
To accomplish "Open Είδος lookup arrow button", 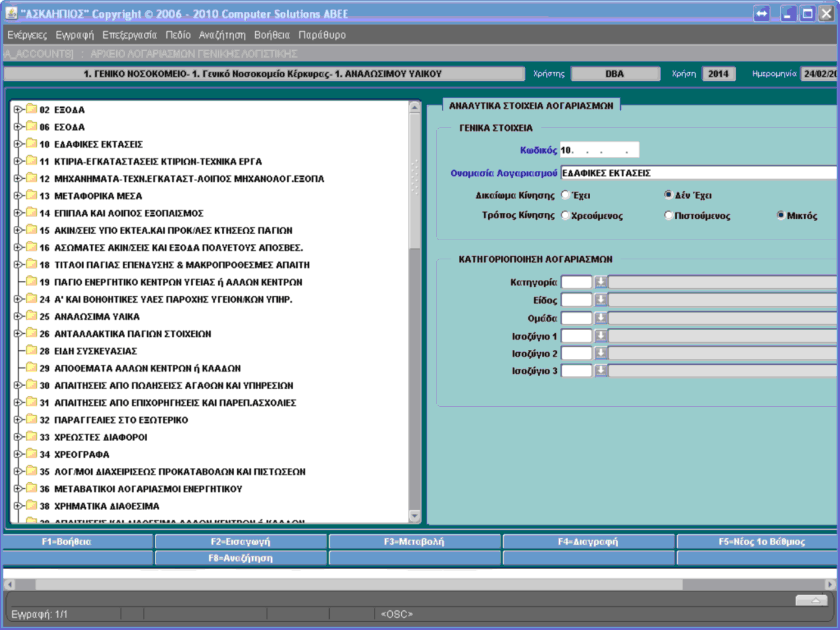I will pos(600,300).
